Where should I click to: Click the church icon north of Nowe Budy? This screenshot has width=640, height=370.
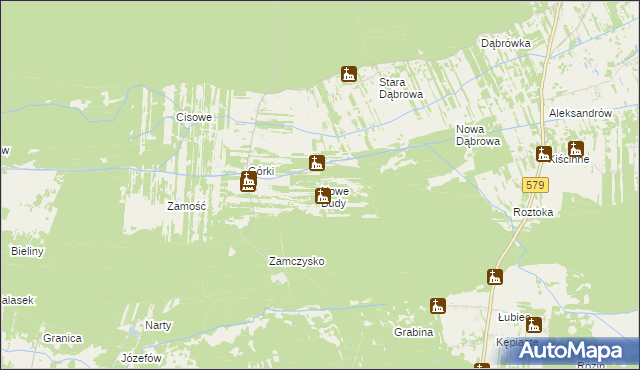(317, 163)
